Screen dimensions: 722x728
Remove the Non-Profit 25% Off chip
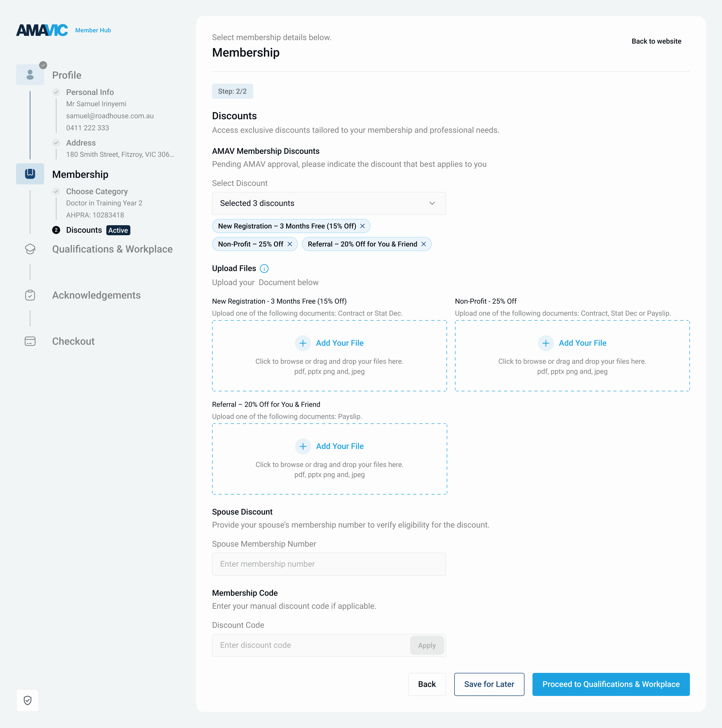(290, 244)
